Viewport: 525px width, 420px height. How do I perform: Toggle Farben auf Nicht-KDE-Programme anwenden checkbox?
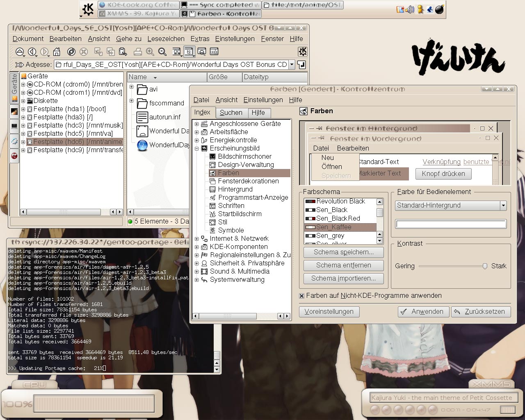(x=301, y=296)
